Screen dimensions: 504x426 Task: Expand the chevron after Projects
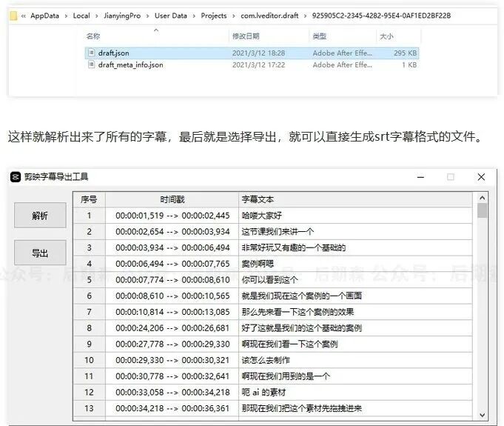(234, 16)
